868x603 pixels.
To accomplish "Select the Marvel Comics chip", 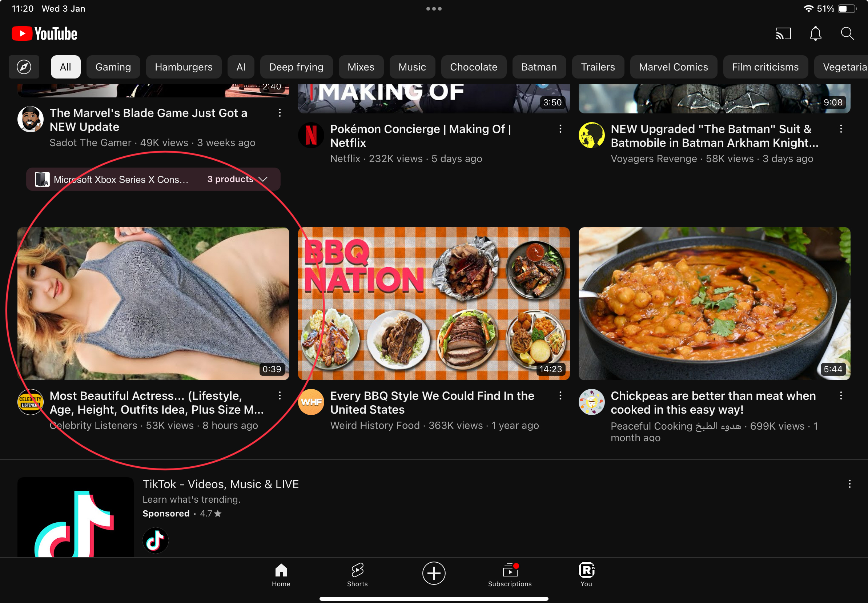I will (x=673, y=67).
